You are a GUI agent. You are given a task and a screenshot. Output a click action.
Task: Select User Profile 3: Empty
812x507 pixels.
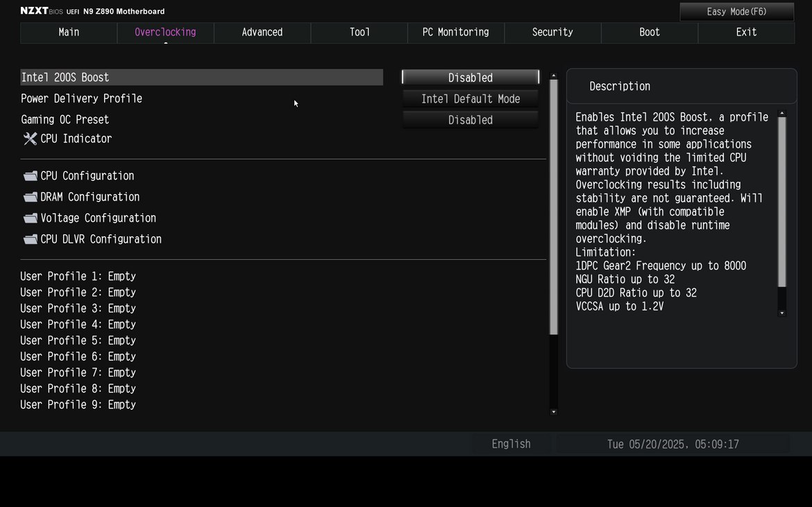pyautogui.click(x=78, y=309)
